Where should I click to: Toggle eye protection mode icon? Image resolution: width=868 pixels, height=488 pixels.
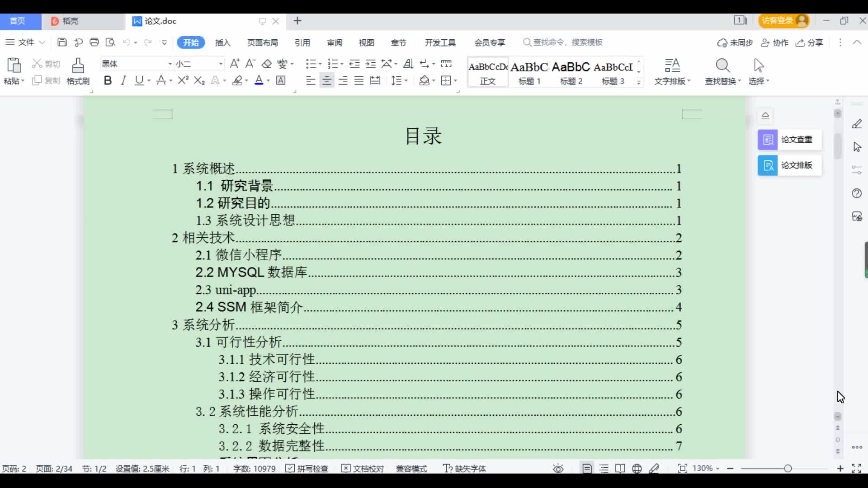(x=558, y=469)
